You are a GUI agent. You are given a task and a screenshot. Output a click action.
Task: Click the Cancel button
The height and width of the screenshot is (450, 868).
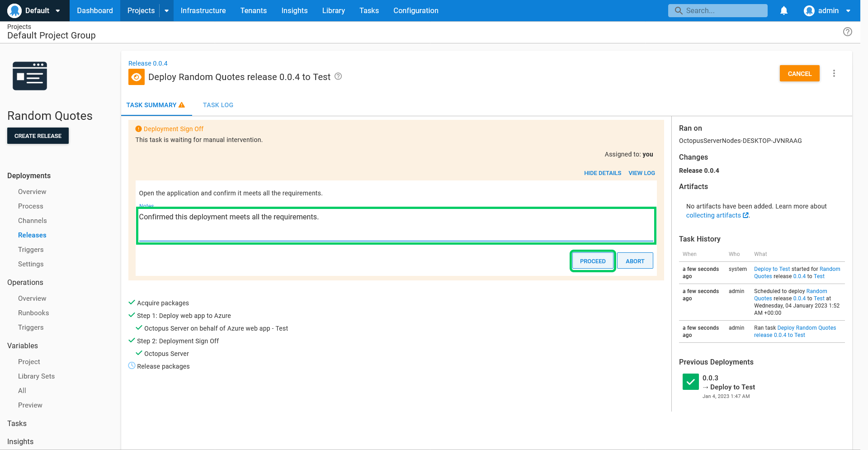coord(799,73)
